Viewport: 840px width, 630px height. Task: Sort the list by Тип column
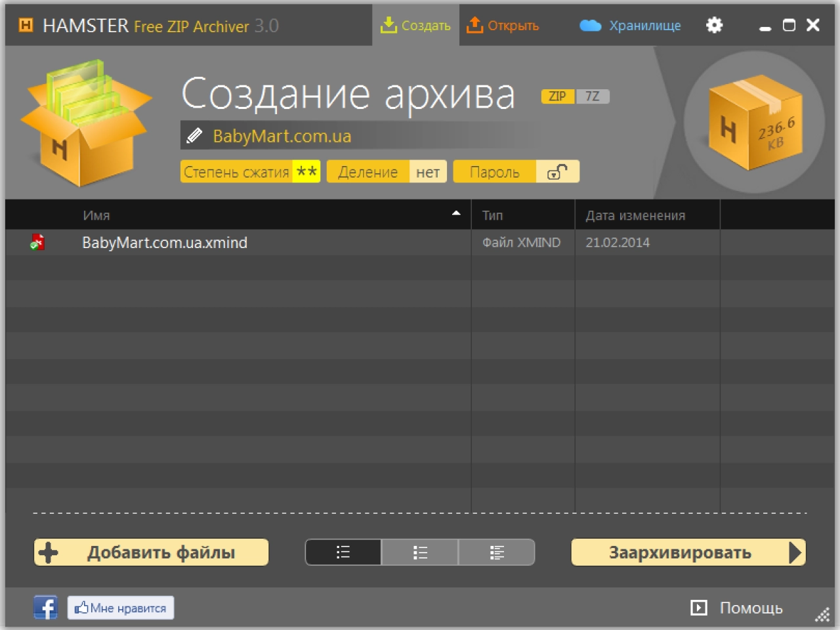[492, 215]
